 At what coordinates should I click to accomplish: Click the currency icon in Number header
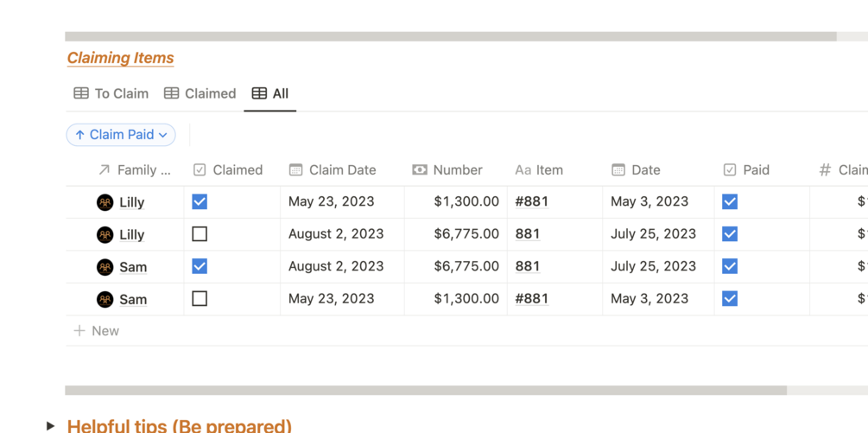pos(420,170)
